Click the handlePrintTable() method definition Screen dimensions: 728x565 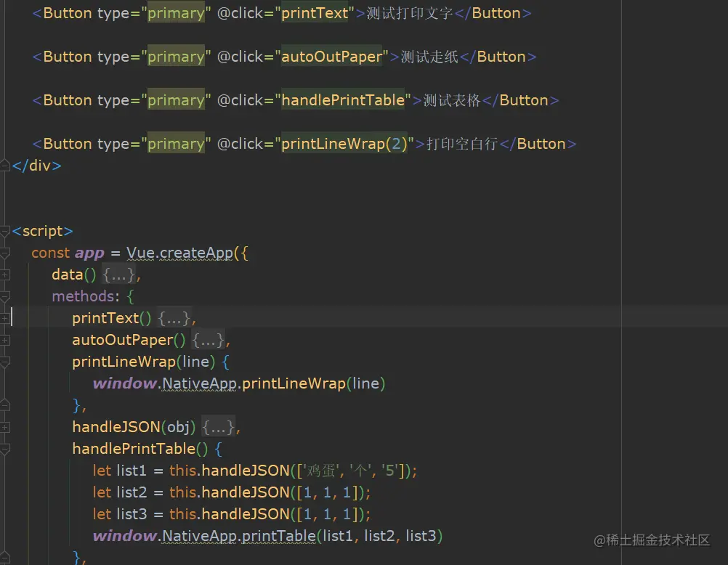139,449
